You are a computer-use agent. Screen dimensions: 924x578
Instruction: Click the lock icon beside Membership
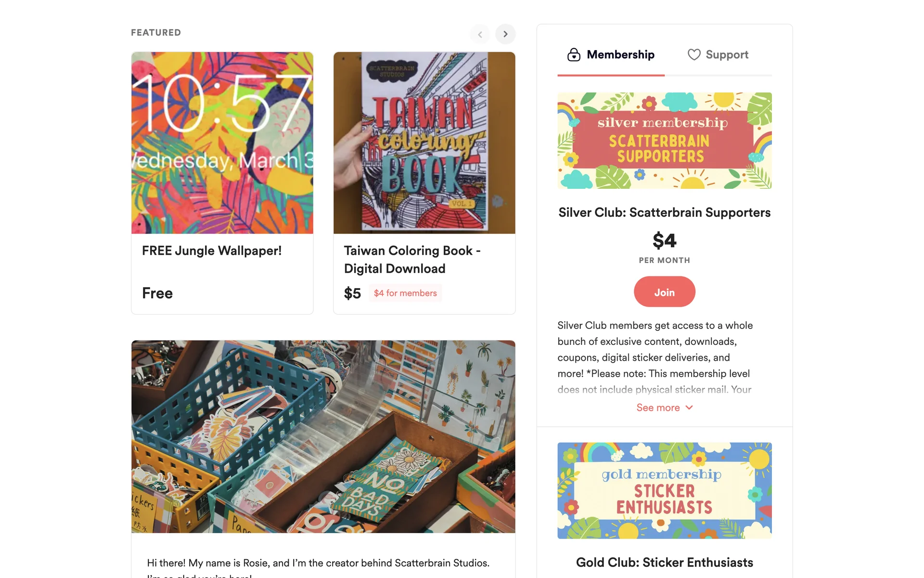pos(574,55)
